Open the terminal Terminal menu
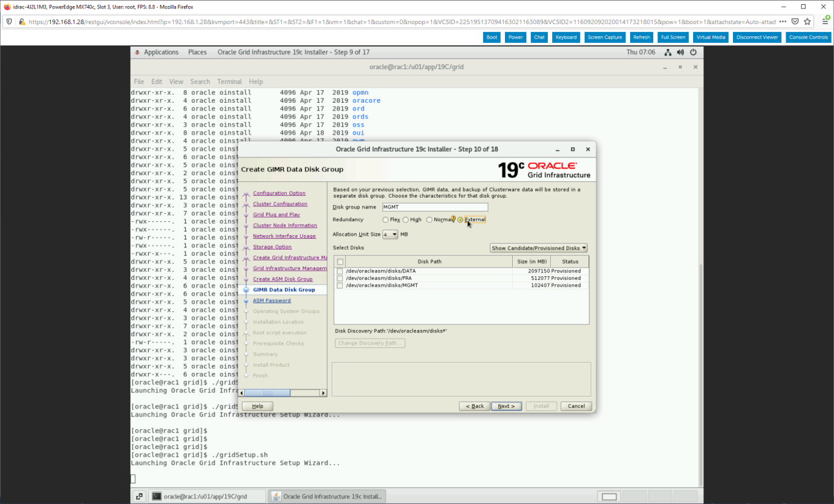Viewport: 834px width, 504px height. pyautogui.click(x=229, y=82)
